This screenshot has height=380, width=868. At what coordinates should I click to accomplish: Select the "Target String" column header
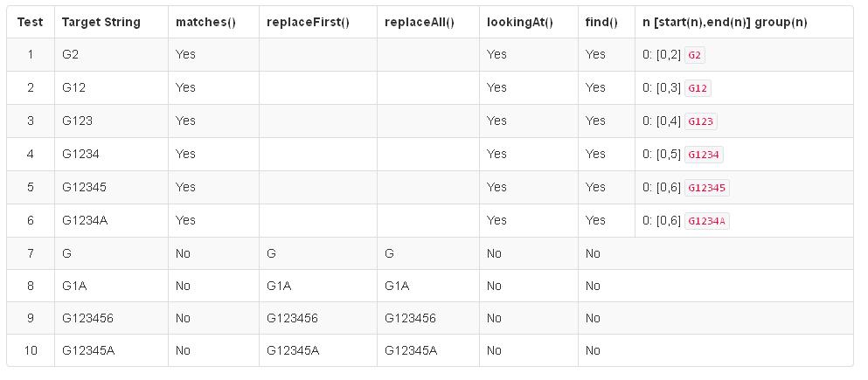(x=101, y=22)
